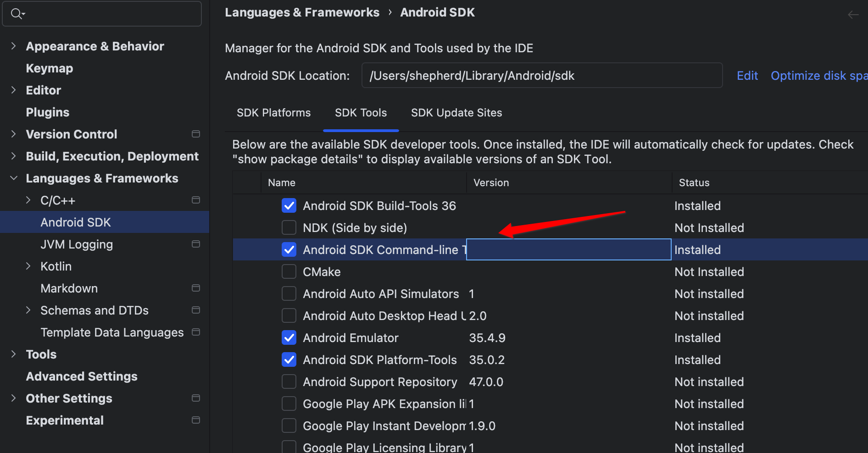
Task: Click Edit link for SDK location
Action: 747,76
